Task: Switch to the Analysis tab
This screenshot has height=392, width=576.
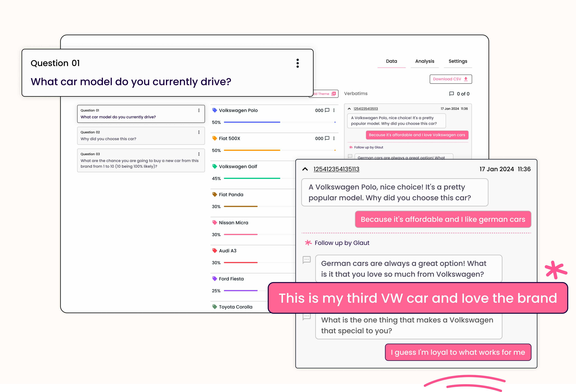Action: [x=425, y=61]
